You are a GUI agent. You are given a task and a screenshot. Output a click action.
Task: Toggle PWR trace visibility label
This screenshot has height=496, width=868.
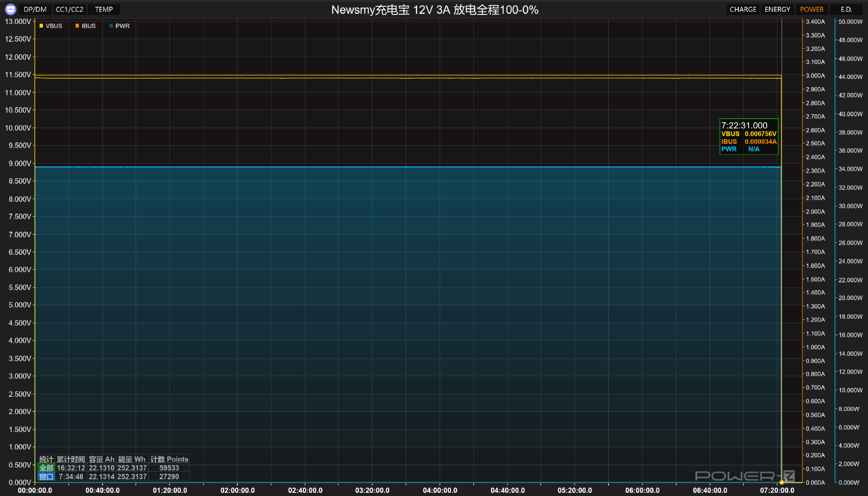pyautogui.click(x=123, y=26)
